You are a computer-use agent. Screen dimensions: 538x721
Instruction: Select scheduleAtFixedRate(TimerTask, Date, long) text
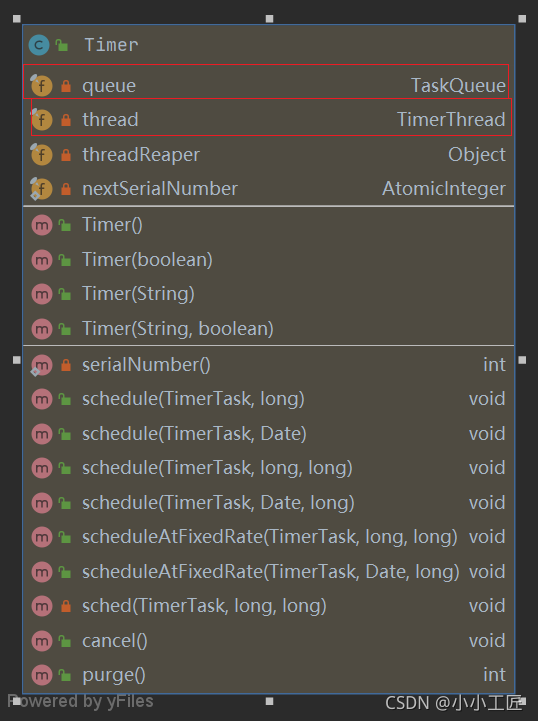point(271,572)
